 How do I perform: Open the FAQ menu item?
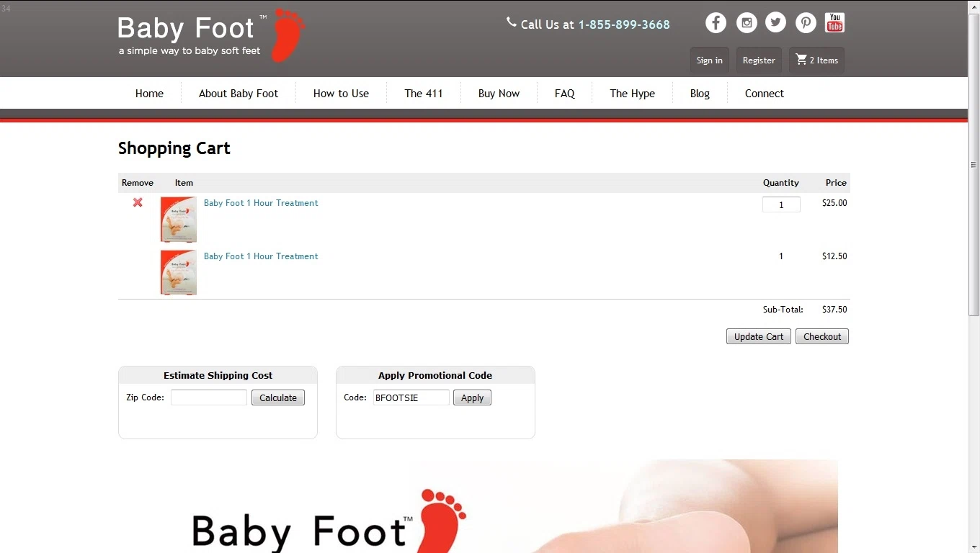[x=565, y=93]
